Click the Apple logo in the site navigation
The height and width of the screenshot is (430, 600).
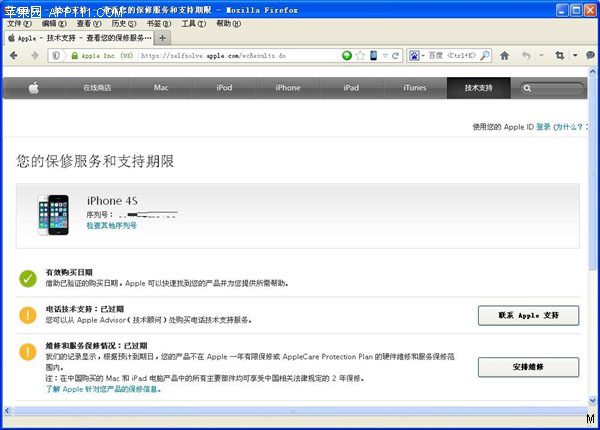(x=34, y=88)
